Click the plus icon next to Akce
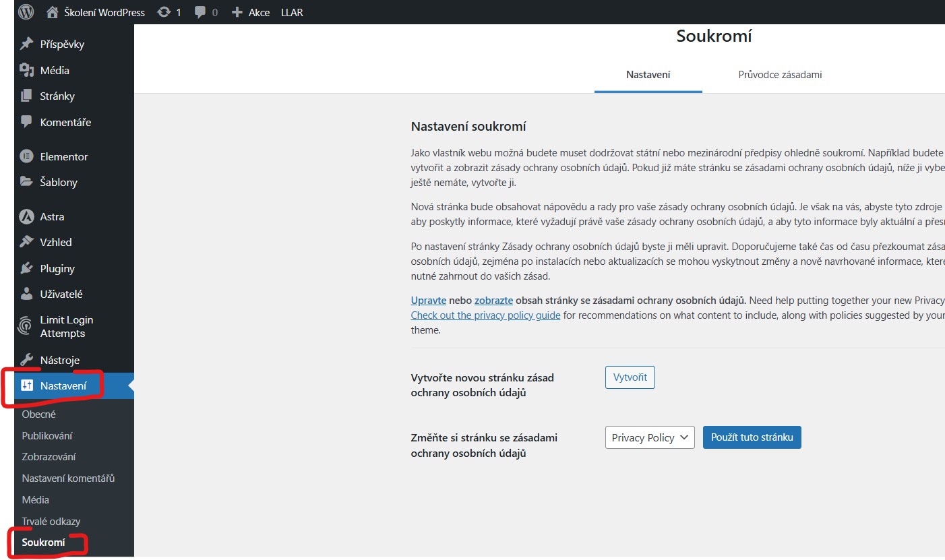Screen dimensions: 945x560 [237, 11]
